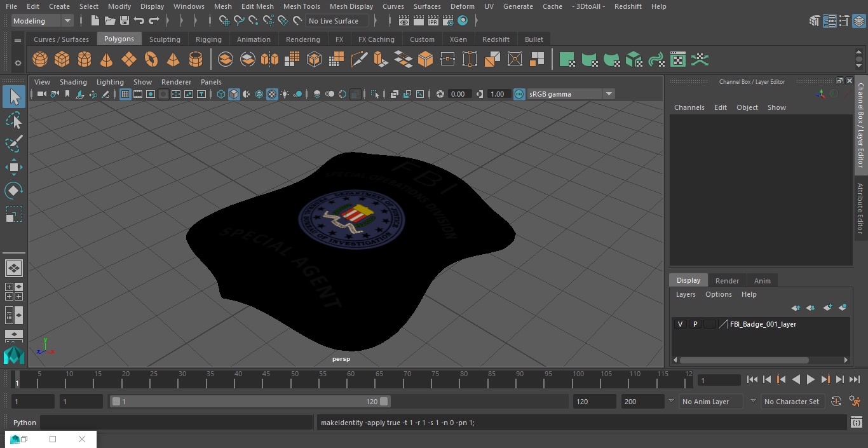This screenshot has height=448, width=868.
Task: Create a polygon pyramid from the shelf
Action: (173, 60)
